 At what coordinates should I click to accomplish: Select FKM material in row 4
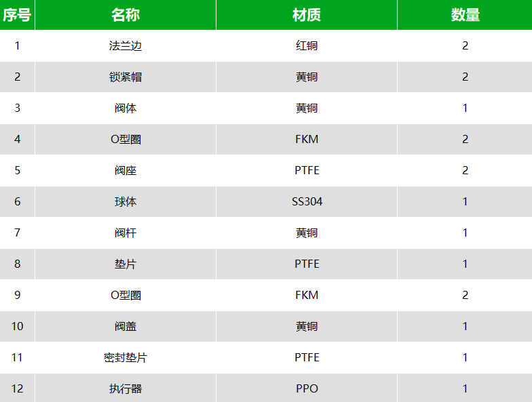tap(307, 140)
